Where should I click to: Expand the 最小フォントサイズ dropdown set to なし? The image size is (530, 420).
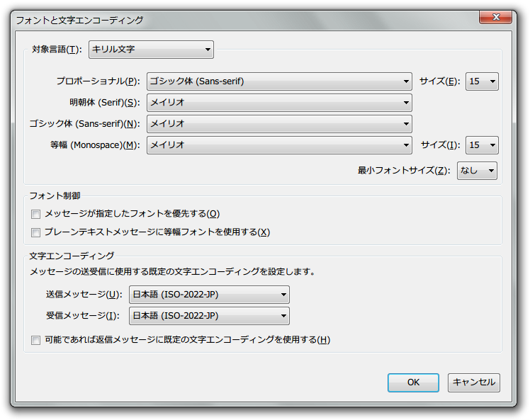coord(477,171)
